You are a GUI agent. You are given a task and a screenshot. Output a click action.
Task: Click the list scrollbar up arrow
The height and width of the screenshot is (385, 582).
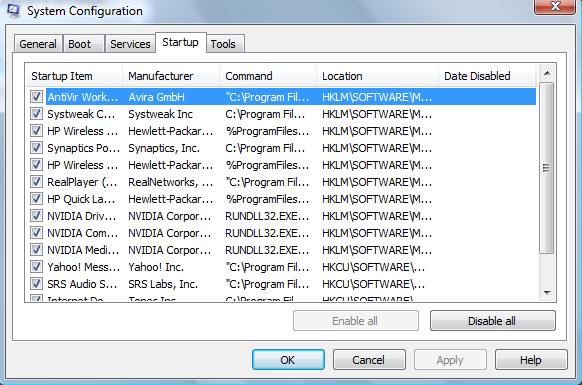pos(547,74)
